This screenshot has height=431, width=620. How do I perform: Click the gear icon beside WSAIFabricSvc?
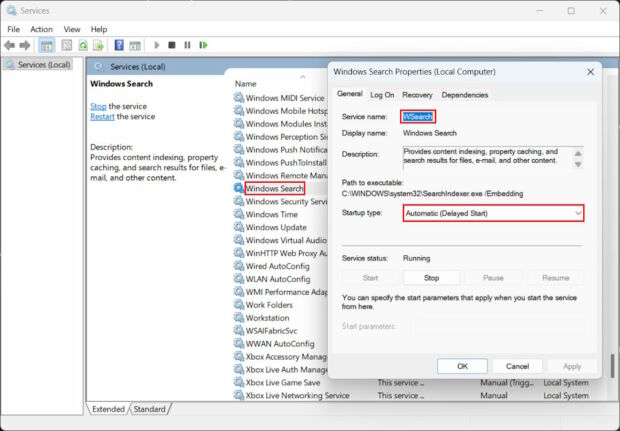(238, 331)
